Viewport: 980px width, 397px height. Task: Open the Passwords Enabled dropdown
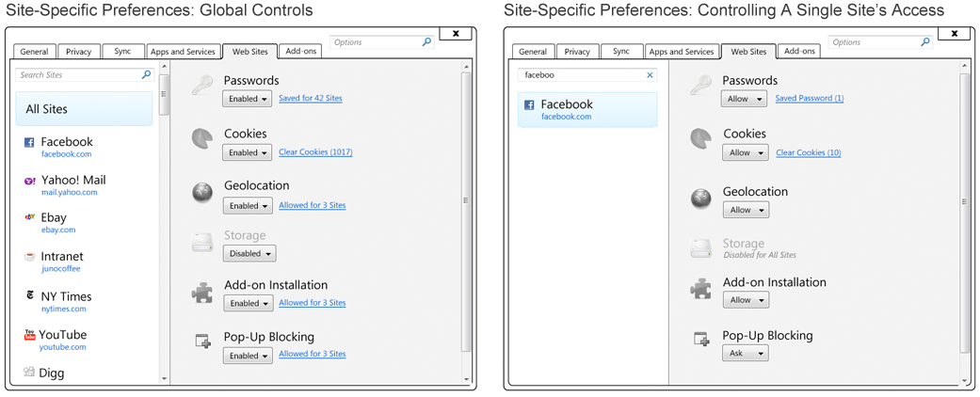coord(248,99)
